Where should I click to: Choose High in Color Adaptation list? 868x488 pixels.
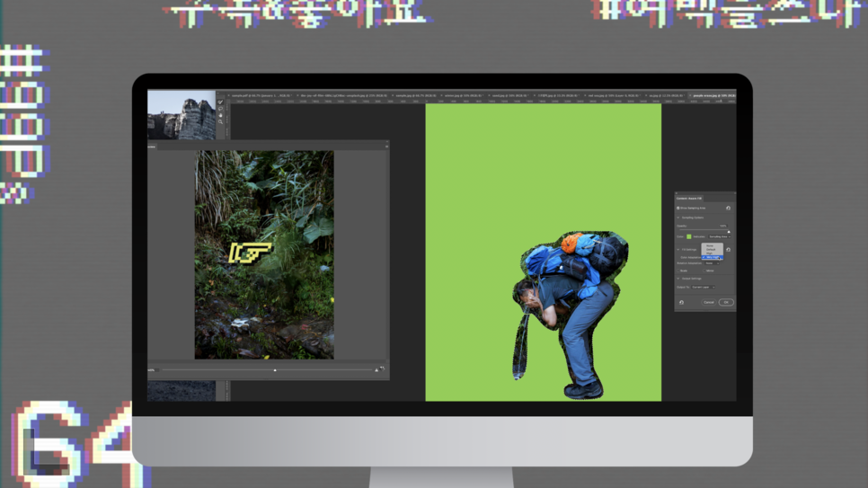point(712,253)
